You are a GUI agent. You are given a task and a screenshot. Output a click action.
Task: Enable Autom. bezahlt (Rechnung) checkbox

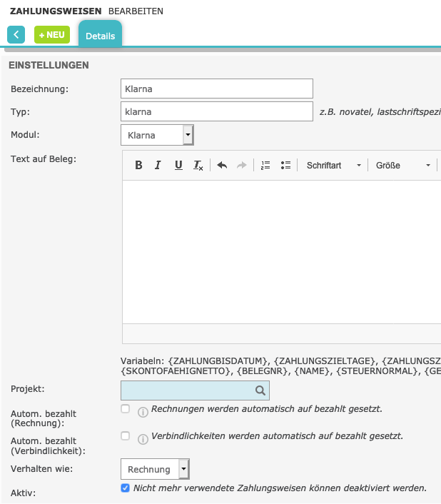click(126, 409)
